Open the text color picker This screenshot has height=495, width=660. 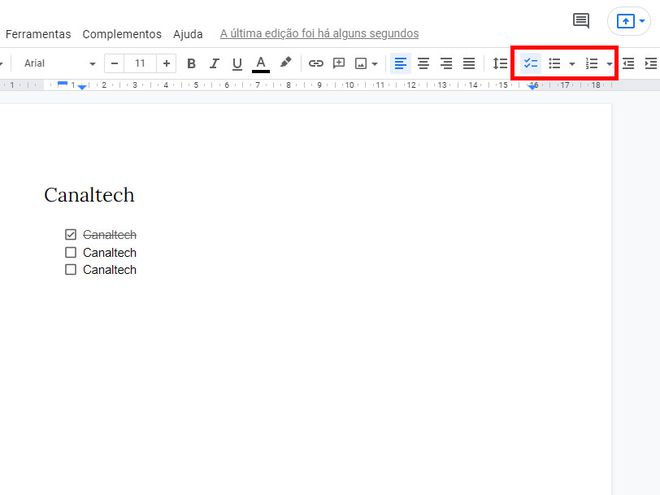click(x=261, y=64)
